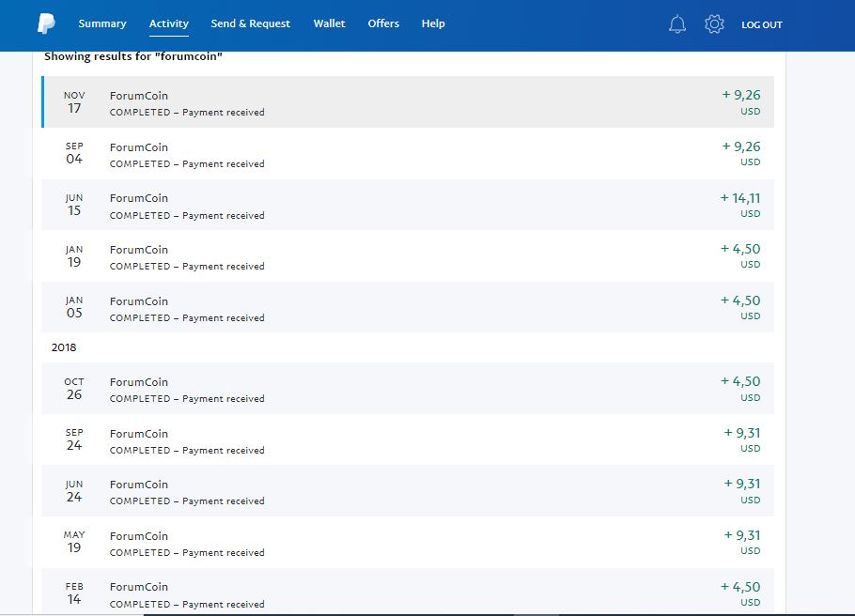Image resolution: width=855 pixels, height=616 pixels.
Task: Click 'COMPLETED – Payment received' on JUN 15 row
Action: click(187, 215)
